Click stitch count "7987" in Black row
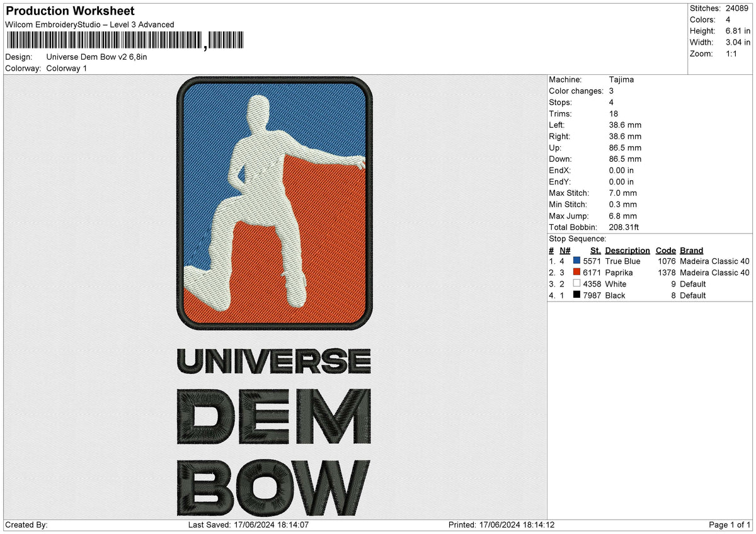 [x=592, y=295]
